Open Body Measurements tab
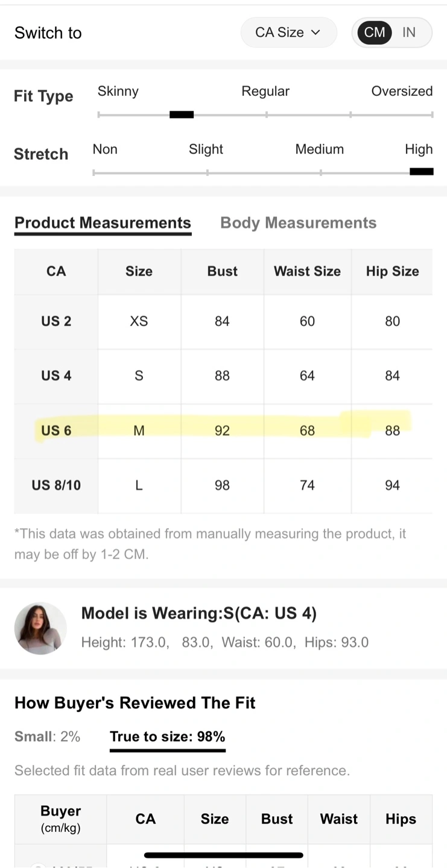 pos(299,223)
